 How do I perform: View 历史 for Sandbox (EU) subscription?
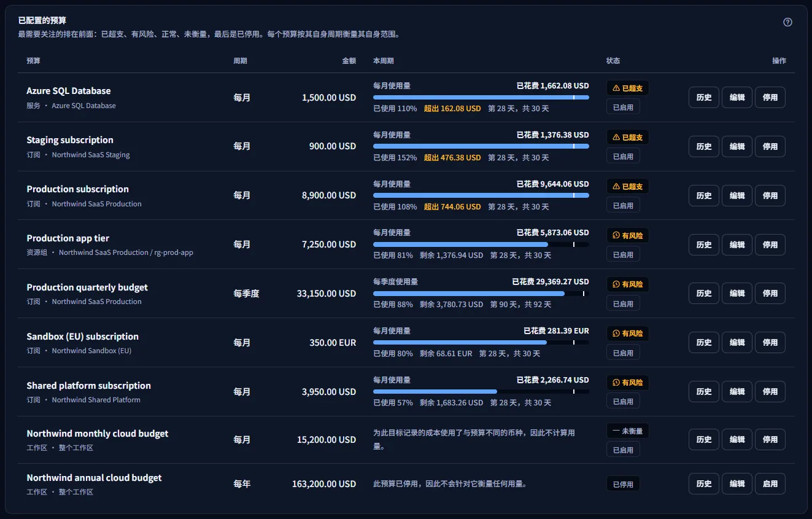pos(704,343)
